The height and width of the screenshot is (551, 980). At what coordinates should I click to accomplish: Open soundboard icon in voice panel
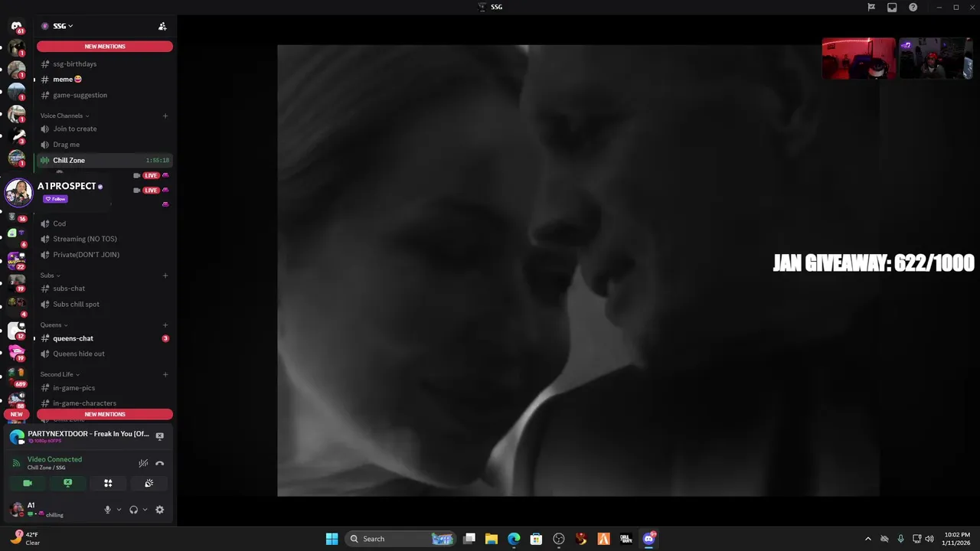pyautogui.click(x=149, y=483)
